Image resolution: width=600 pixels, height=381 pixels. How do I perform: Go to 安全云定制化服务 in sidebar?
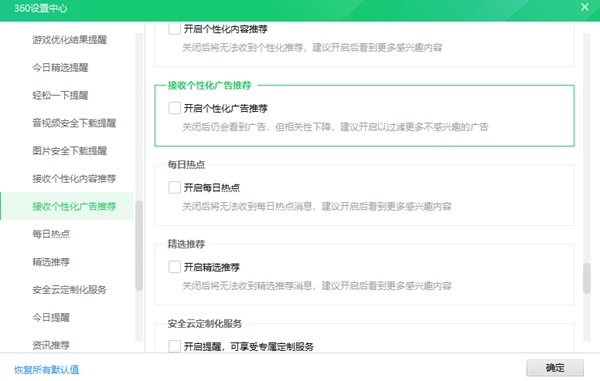[69, 290]
